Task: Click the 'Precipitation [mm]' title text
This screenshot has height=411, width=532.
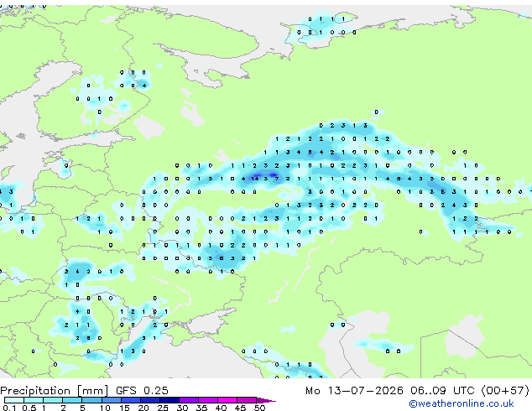Action: tap(55, 391)
